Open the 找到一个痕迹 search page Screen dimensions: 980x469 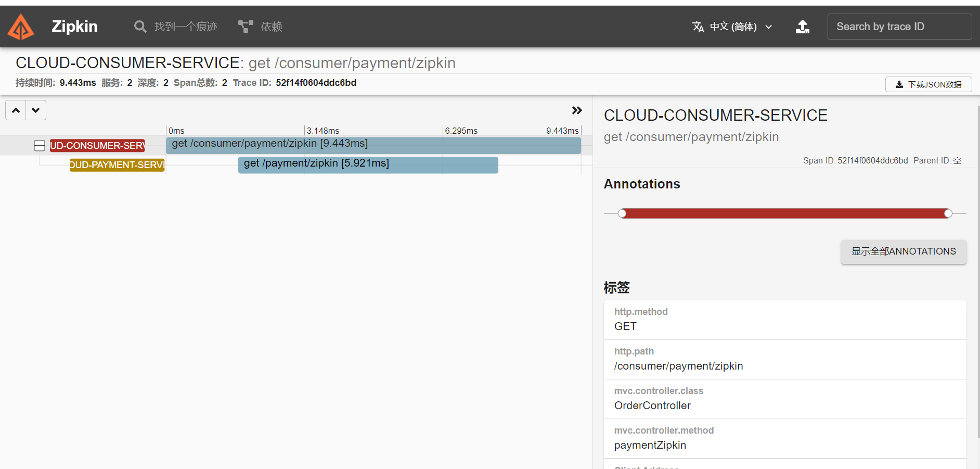[x=176, y=27]
